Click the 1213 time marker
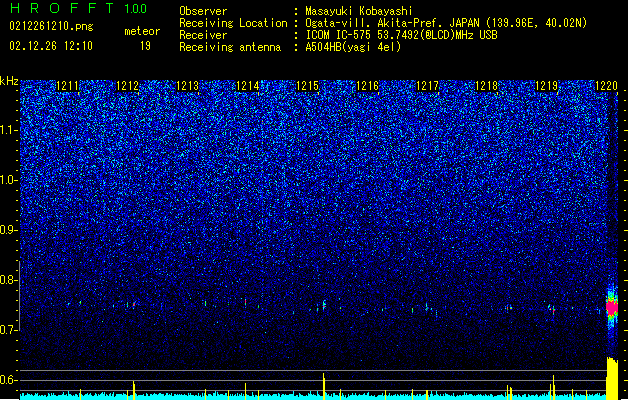The height and width of the screenshot is (400, 629). (x=187, y=86)
